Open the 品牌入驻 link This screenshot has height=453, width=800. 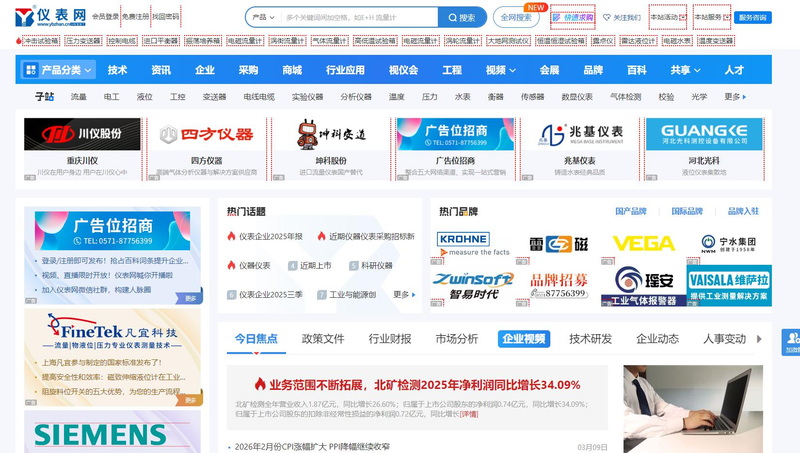(x=743, y=211)
